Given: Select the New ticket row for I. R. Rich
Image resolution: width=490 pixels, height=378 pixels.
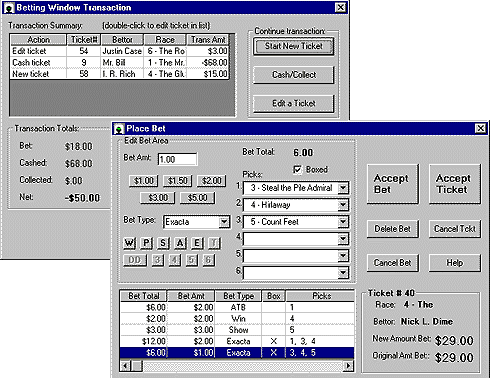Looking at the screenshot, I should point(120,74).
